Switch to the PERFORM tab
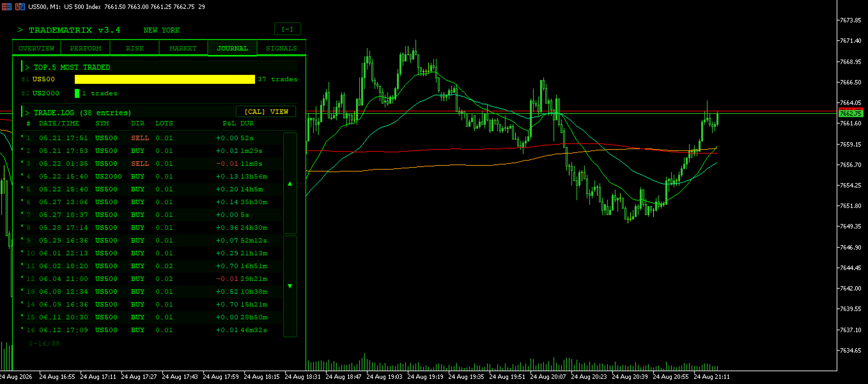 (86, 48)
